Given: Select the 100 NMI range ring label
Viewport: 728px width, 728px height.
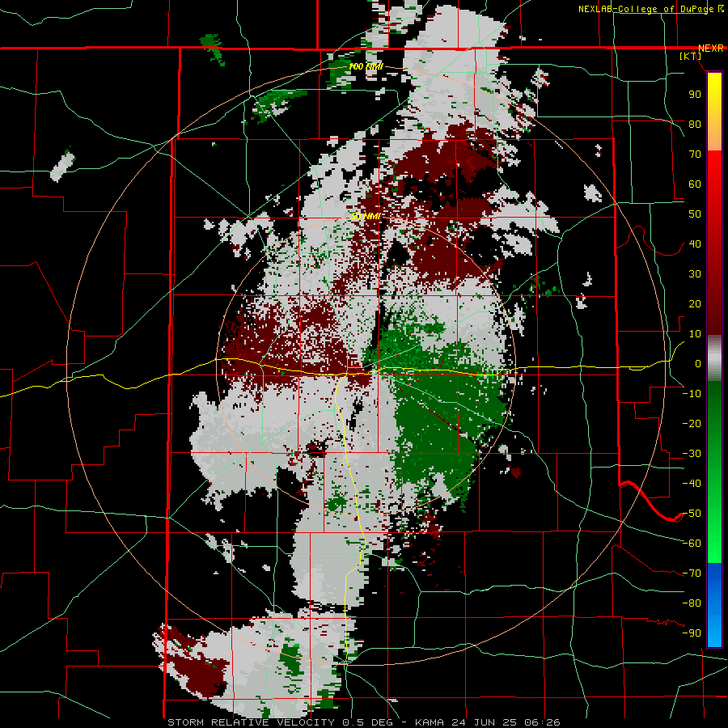Looking at the screenshot, I should coord(366,66).
